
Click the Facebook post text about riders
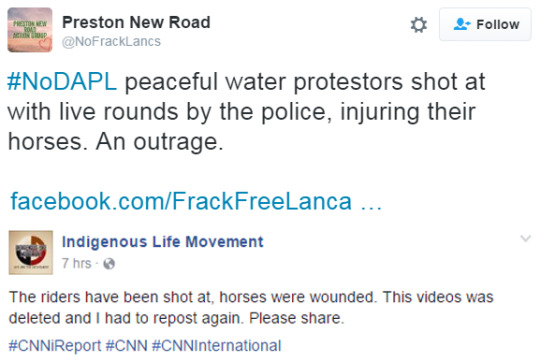[x=251, y=308]
